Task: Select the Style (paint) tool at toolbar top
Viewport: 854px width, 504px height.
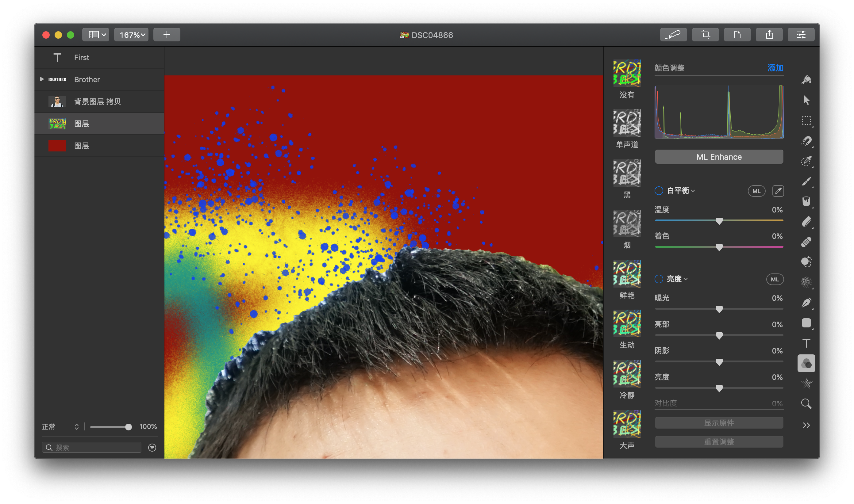Action: click(x=806, y=80)
